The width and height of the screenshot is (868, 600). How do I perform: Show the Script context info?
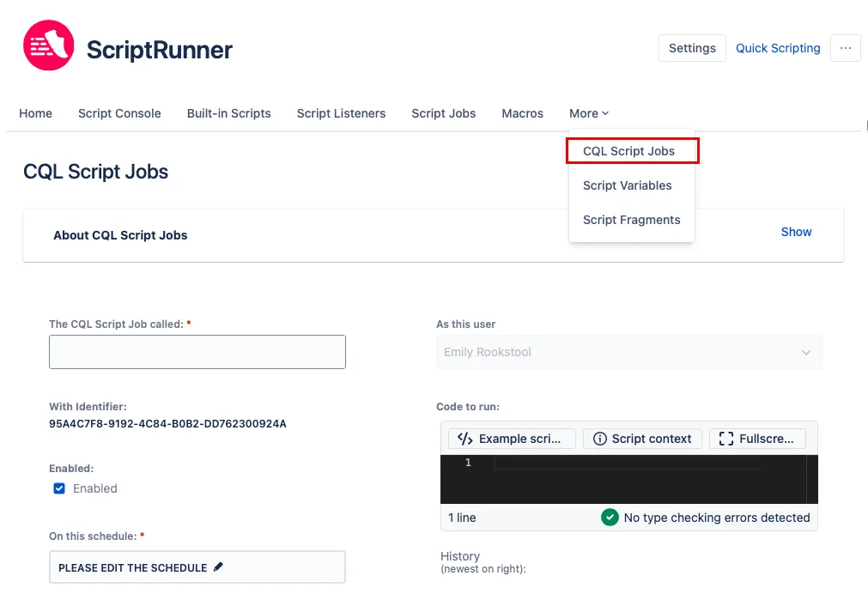(x=642, y=439)
